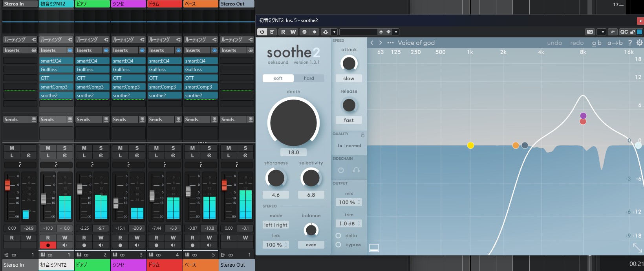The height and width of the screenshot is (271, 644).
Task: Open the stereo mode left|right dropdown
Action: click(x=276, y=225)
